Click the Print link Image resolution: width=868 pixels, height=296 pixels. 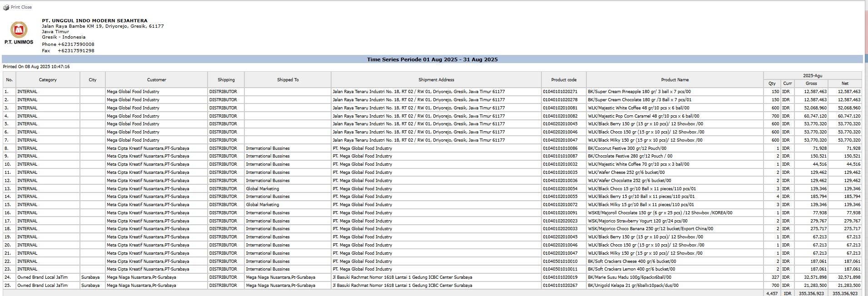15,7
